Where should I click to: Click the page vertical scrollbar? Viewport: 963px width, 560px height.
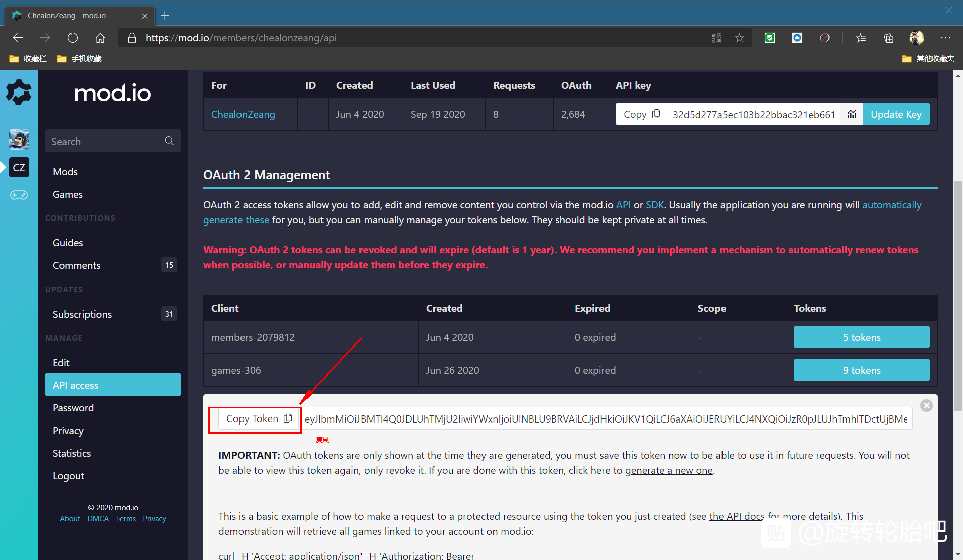click(x=958, y=296)
